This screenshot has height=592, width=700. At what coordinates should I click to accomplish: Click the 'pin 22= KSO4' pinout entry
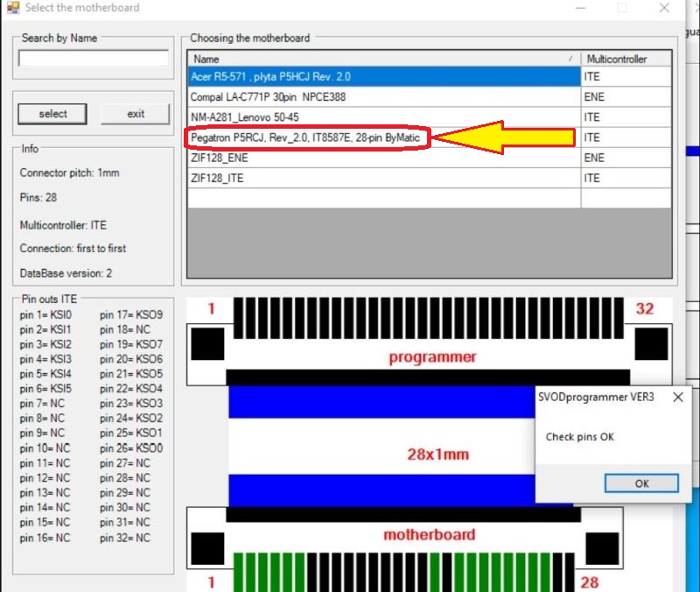pyautogui.click(x=131, y=389)
